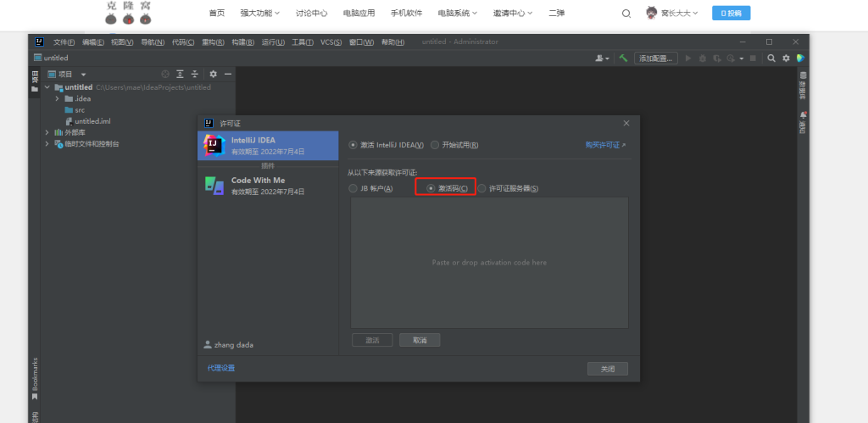Viewport: 868px width, 423px height.
Task: Click the Profiler run icon in toolbar
Action: [x=731, y=58]
